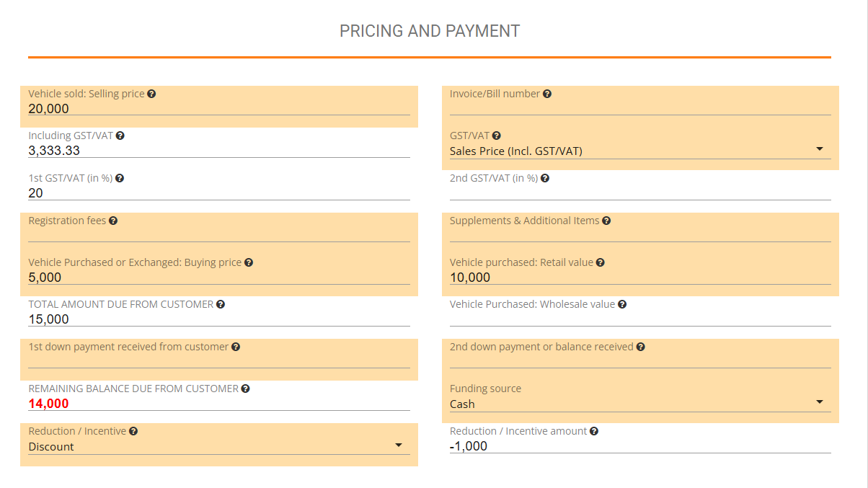Click help icon beside Vehicle sold: Selling price
868x488 pixels.
[x=151, y=94]
